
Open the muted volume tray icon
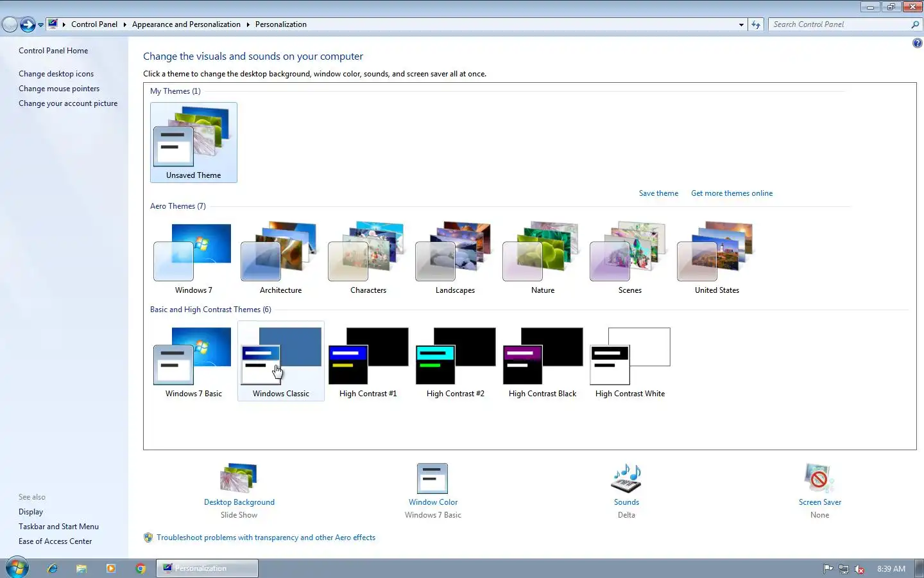[859, 568]
